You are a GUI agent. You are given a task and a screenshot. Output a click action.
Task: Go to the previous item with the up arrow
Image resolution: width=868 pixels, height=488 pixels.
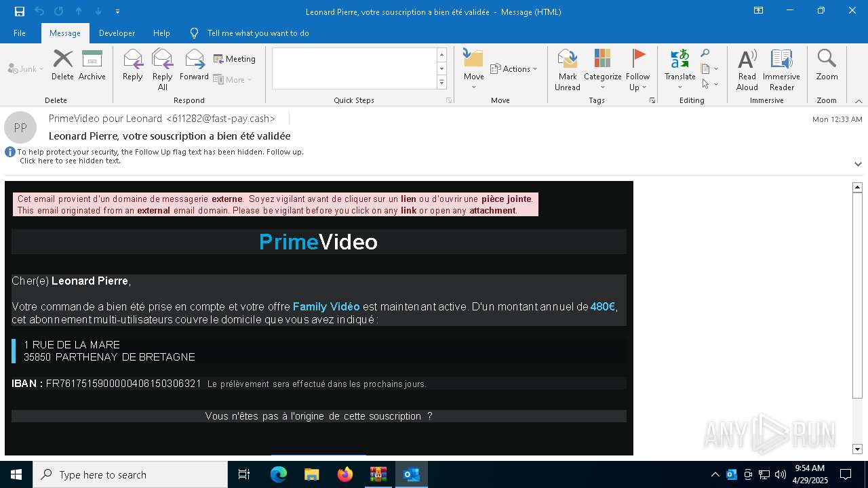pyautogui.click(x=79, y=12)
